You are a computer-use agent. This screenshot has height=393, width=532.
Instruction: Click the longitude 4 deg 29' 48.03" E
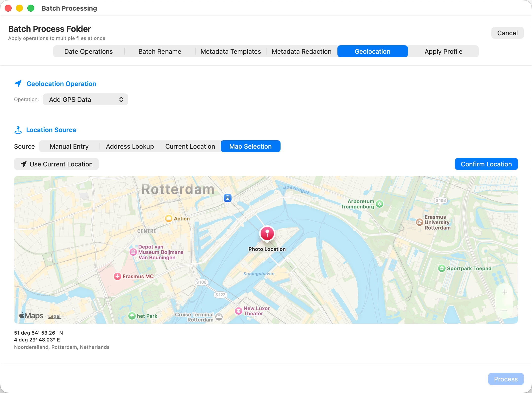point(37,340)
